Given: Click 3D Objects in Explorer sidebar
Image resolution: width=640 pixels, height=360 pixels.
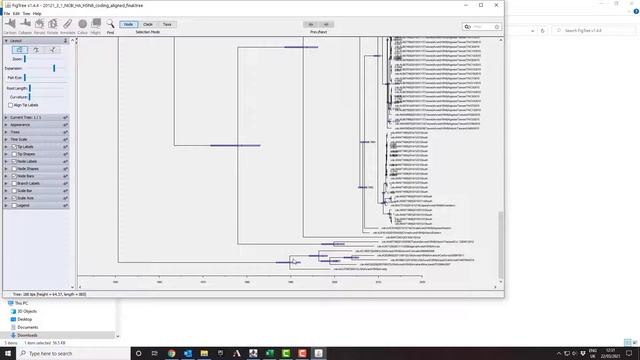Looking at the screenshot, I should point(27,311).
